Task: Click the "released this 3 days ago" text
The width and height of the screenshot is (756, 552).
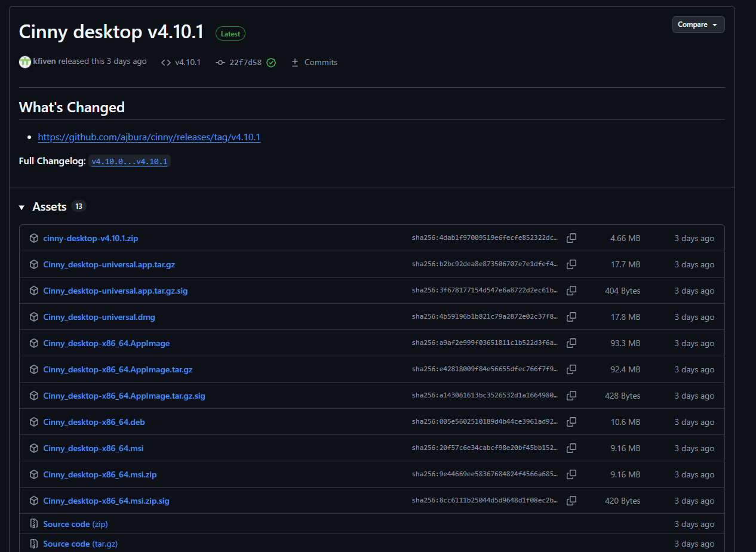Action: pos(103,61)
